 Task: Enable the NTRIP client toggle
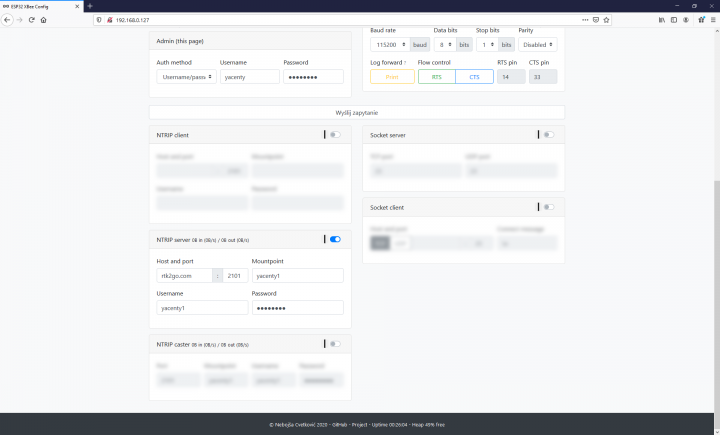[x=334, y=134]
